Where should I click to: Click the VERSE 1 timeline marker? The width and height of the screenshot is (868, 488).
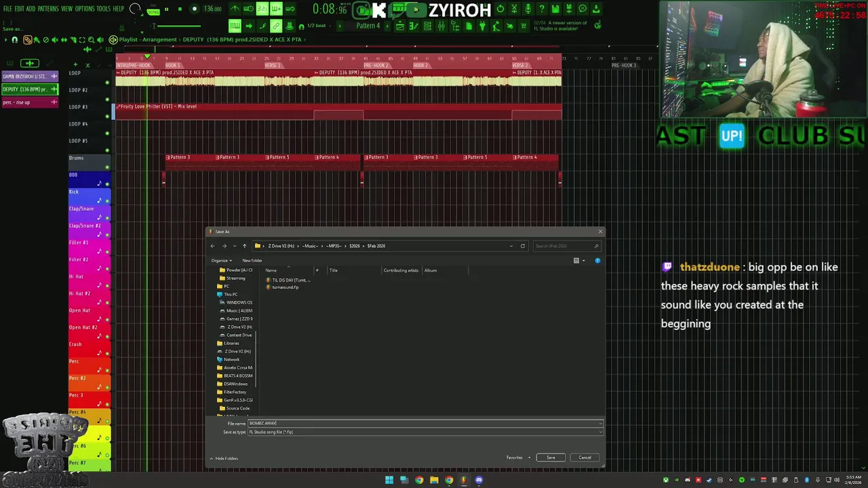pos(273,65)
